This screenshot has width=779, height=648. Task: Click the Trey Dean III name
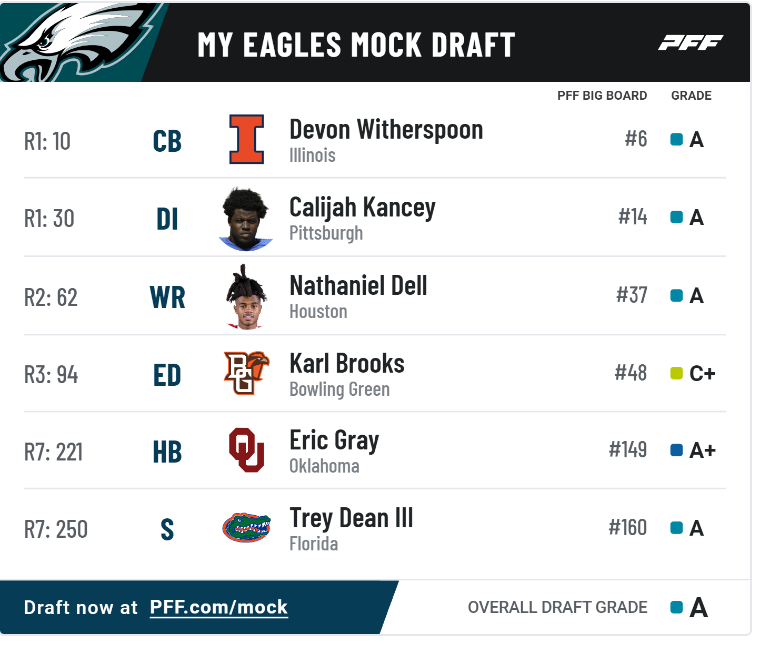(351, 519)
